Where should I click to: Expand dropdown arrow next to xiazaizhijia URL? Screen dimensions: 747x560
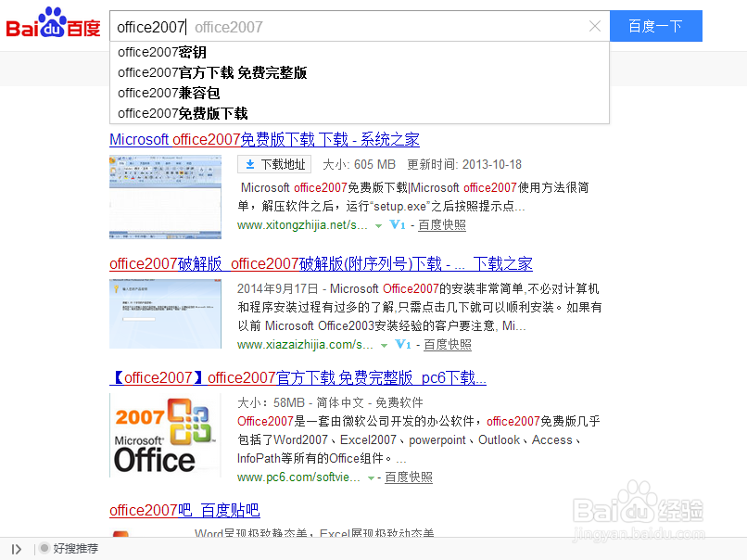[384, 346]
